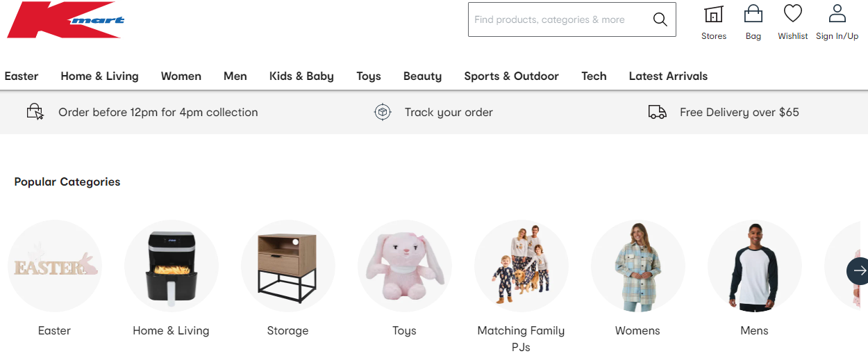
Task: Select the Toys plush bunny category
Action: 404,267
